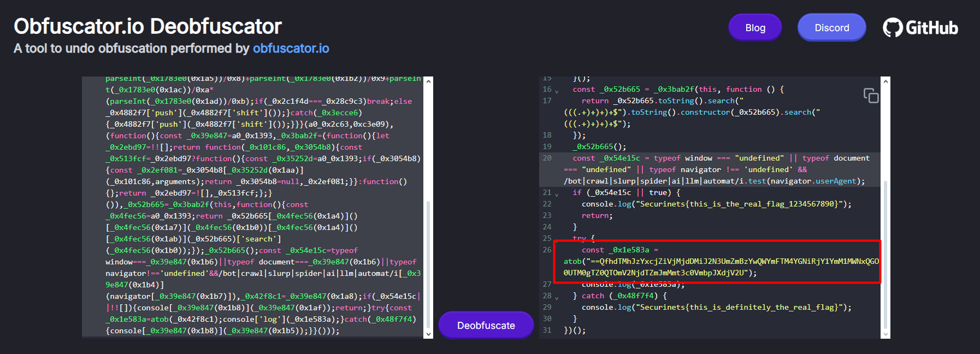Click the output pane scrollbar thumb
This screenshot has height=354, width=980.
[x=885, y=254]
